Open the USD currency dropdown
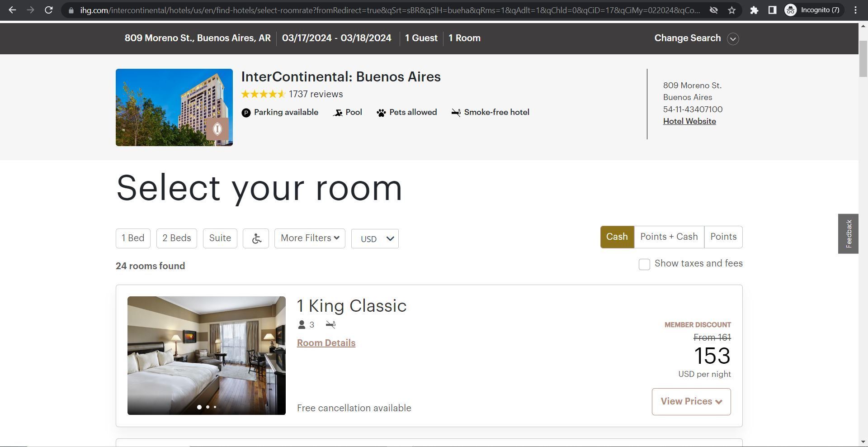The width and height of the screenshot is (868, 447). point(375,239)
